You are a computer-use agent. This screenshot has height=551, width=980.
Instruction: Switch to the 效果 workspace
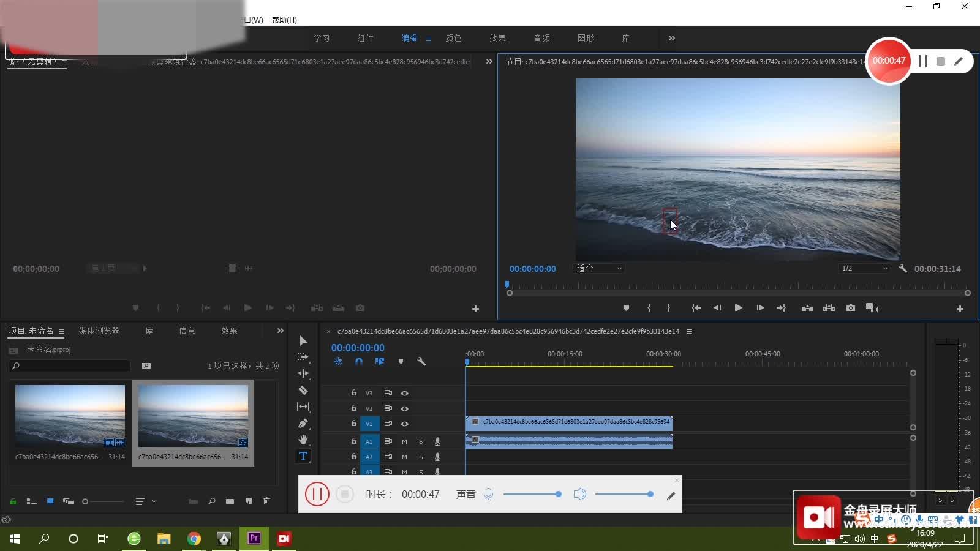tap(497, 38)
